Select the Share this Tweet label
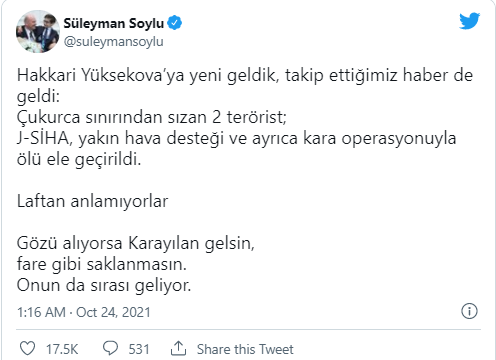 coord(245,349)
